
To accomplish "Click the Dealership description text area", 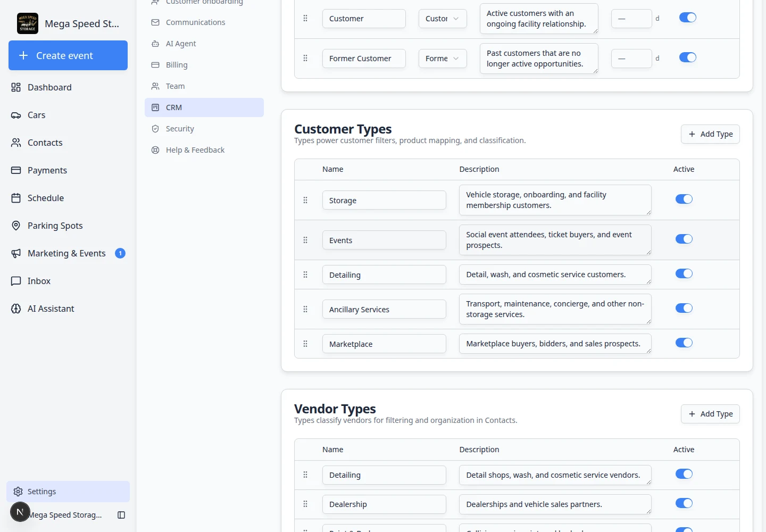I will [x=555, y=504].
